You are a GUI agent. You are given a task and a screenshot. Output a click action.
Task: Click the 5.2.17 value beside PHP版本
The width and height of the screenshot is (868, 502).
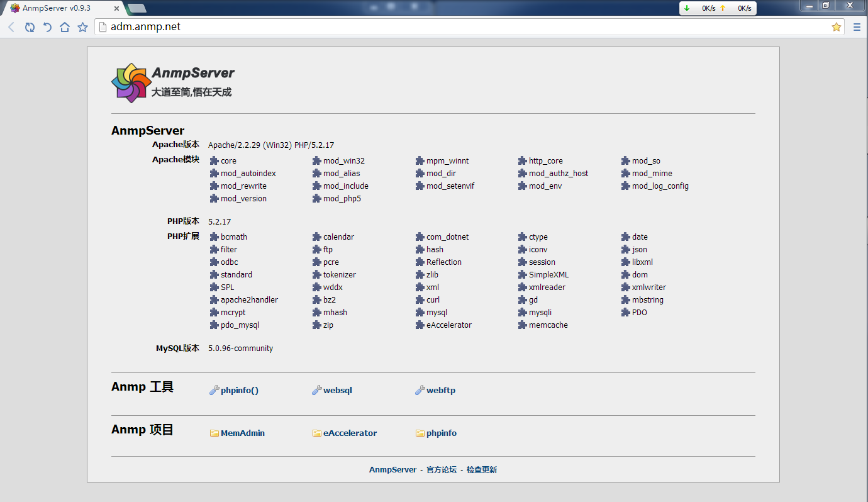(220, 222)
